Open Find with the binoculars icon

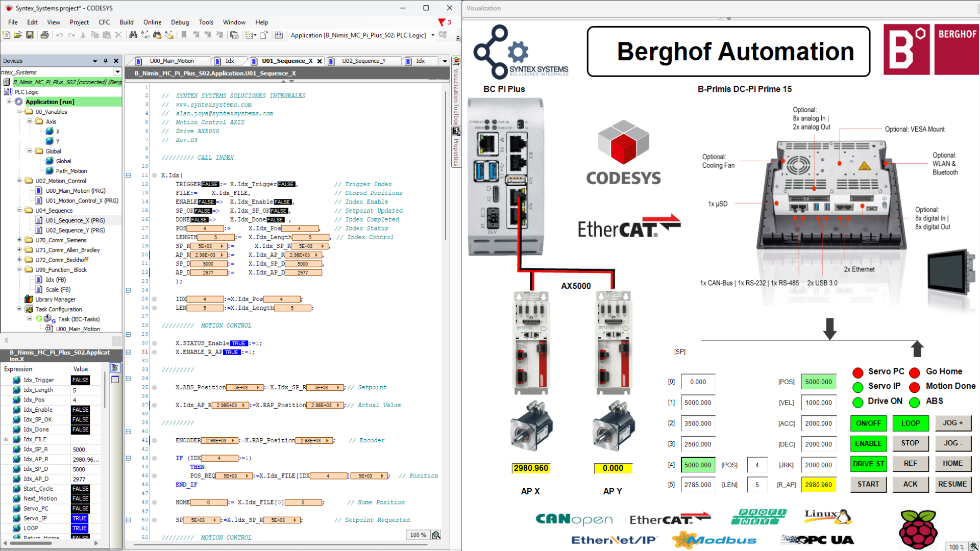(x=133, y=35)
